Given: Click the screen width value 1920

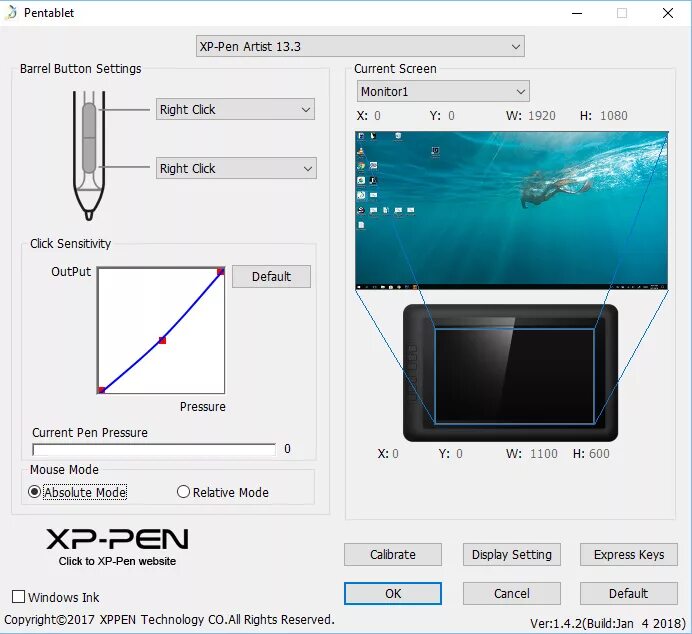Looking at the screenshot, I should [x=542, y=116].
